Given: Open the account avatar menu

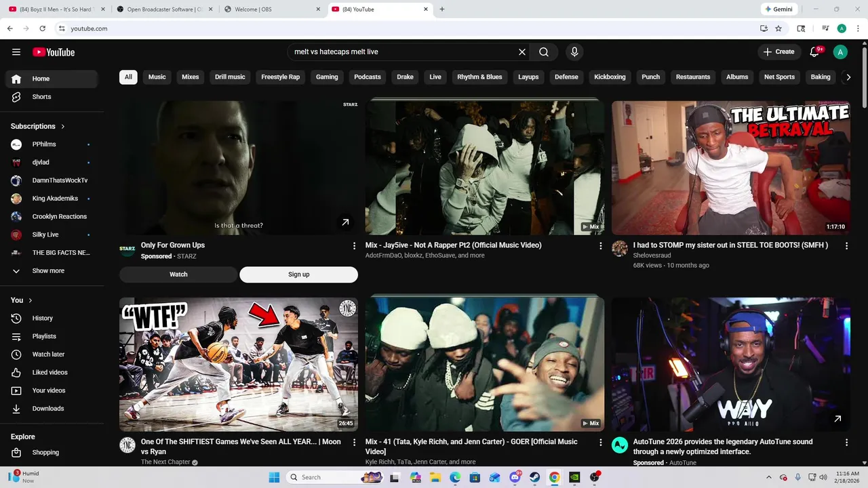Looking at the screenshot, I should [840, 52].
